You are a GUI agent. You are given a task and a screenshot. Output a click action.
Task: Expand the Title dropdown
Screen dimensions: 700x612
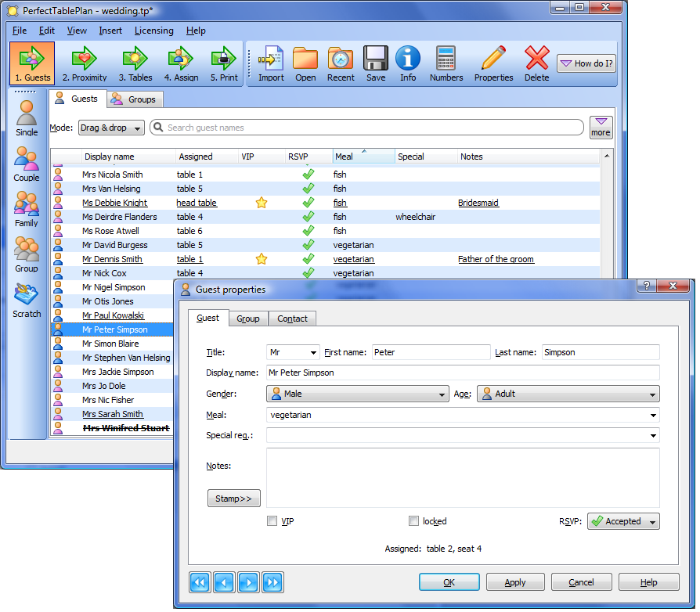[293, 353]
